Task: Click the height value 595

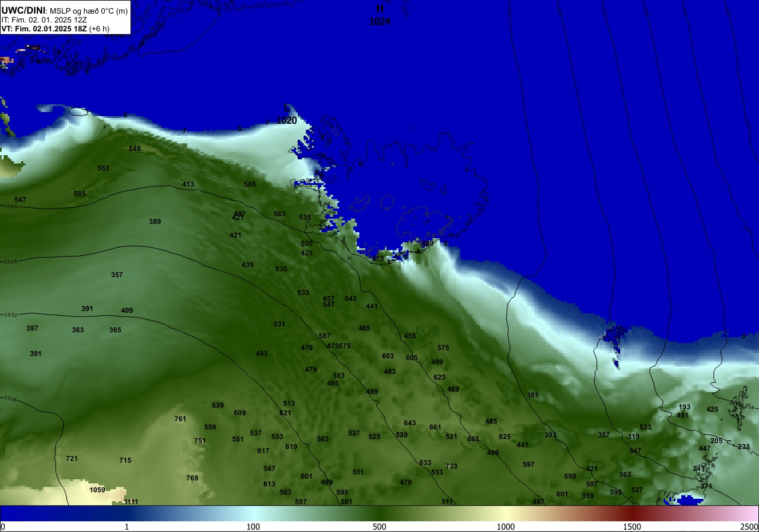Action: 342,492
